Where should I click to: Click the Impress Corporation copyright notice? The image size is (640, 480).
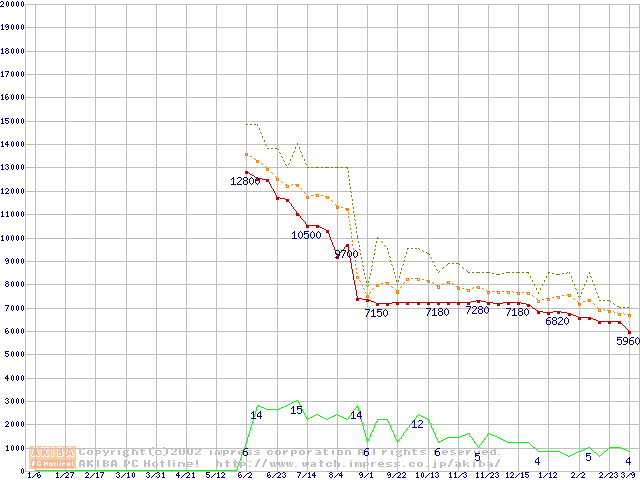[290, 452]
